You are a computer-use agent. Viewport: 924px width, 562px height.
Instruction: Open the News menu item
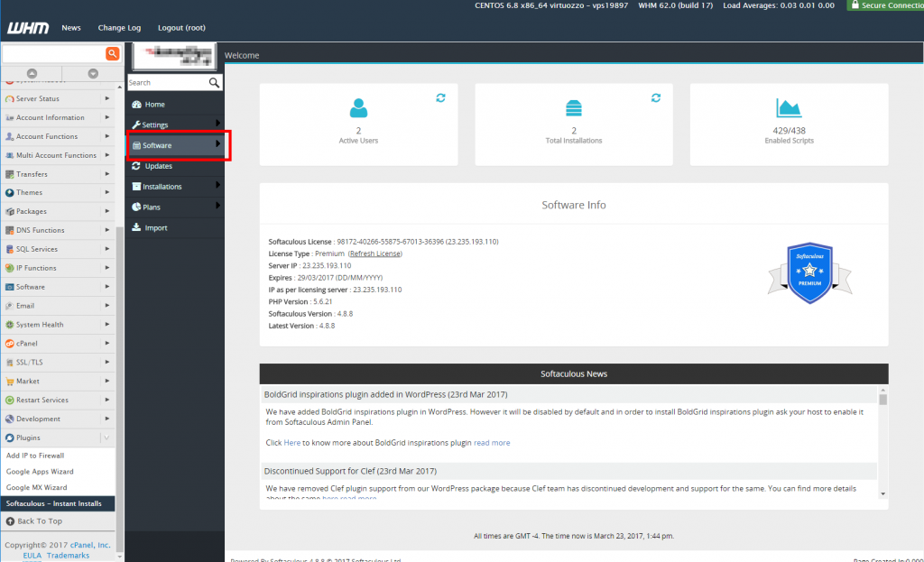tap(71, 28)
